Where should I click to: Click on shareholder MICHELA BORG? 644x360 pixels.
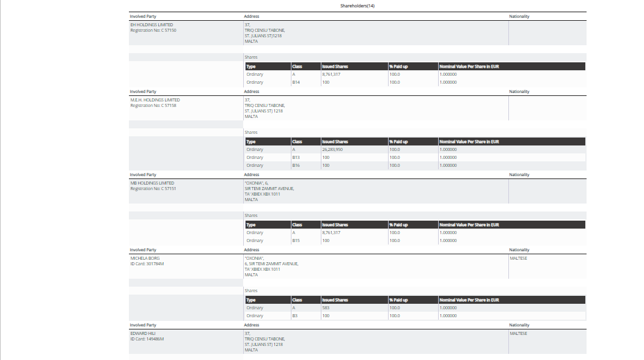pos(144,259)
